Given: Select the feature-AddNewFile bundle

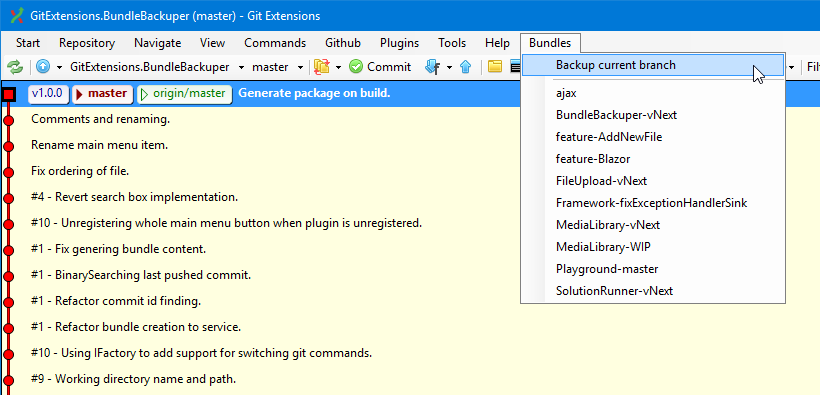Looking at the screenshot, I should point(653,137).
